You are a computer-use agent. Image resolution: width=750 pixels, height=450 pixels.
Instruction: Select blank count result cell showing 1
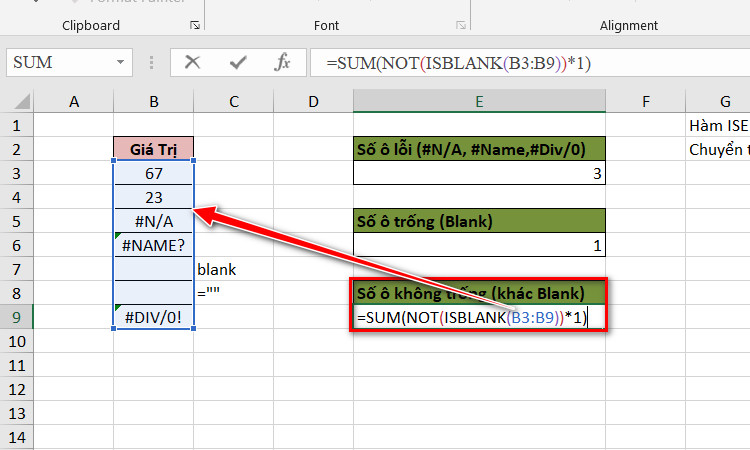click(x=479, y=245)
